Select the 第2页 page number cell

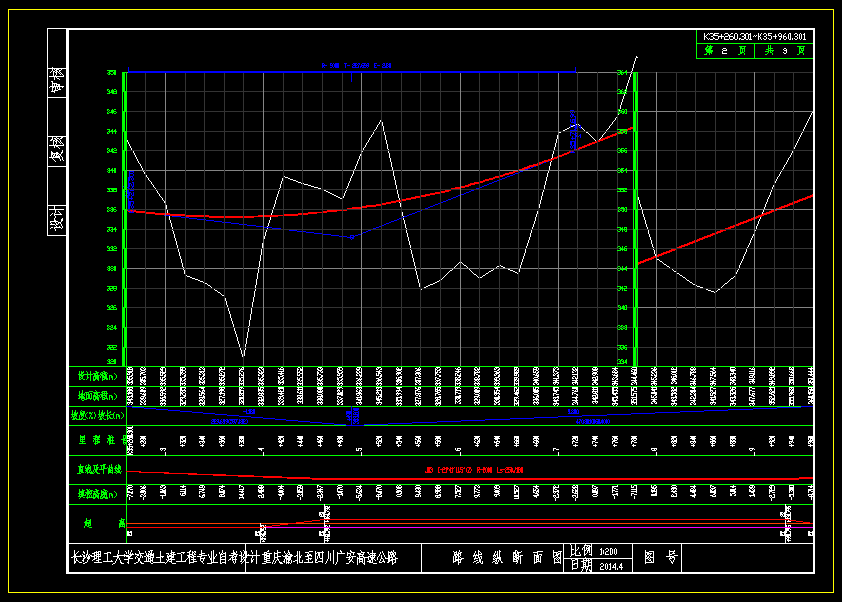coord(725,50)
